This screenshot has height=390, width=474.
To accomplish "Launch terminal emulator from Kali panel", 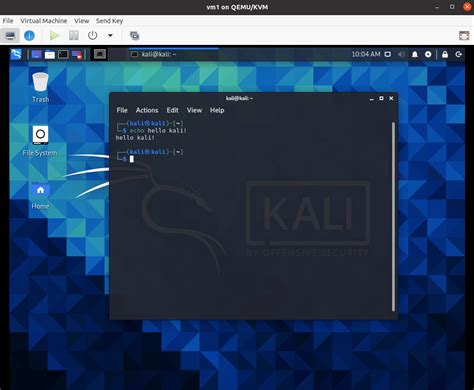I will click(63, 54).
